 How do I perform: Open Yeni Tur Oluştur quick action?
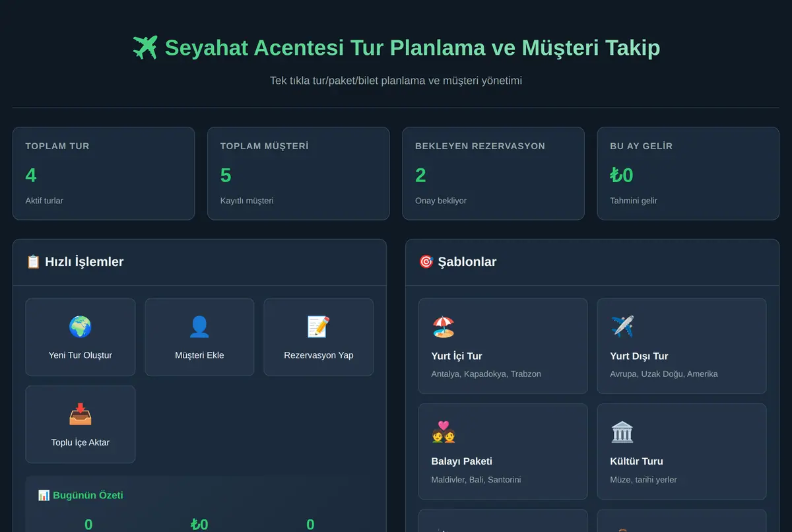[x=81, y=337]
